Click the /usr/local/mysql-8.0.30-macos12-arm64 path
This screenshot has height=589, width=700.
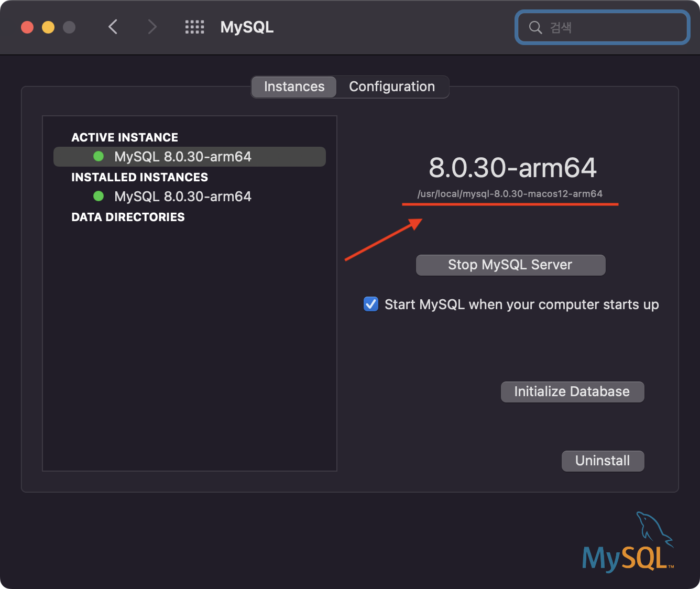coord(510,194)
